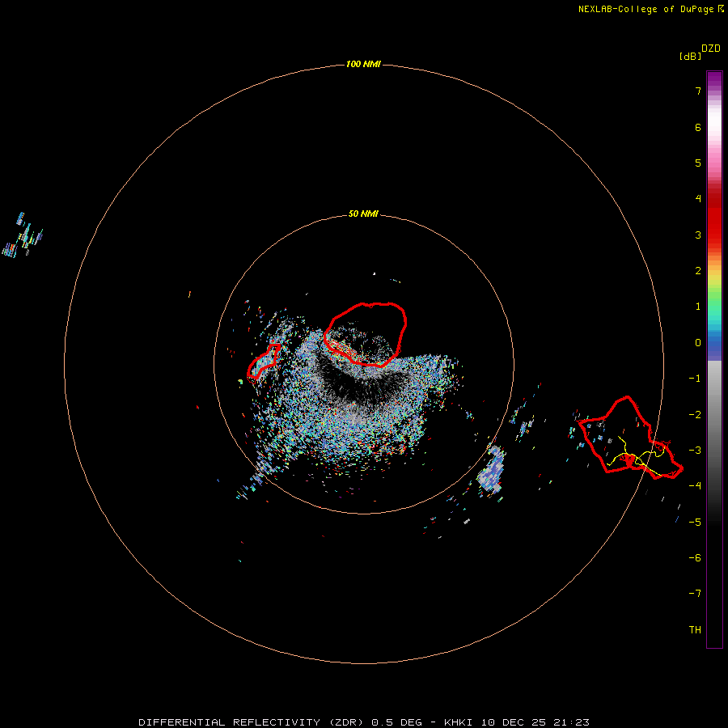Select the -6 dB scale label
The width and height of the screenshot is (728, 728).
point(695,557)
